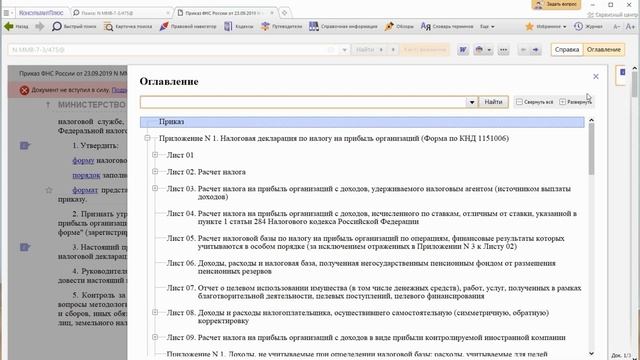Open the document search history dropdown

(344, 50)
